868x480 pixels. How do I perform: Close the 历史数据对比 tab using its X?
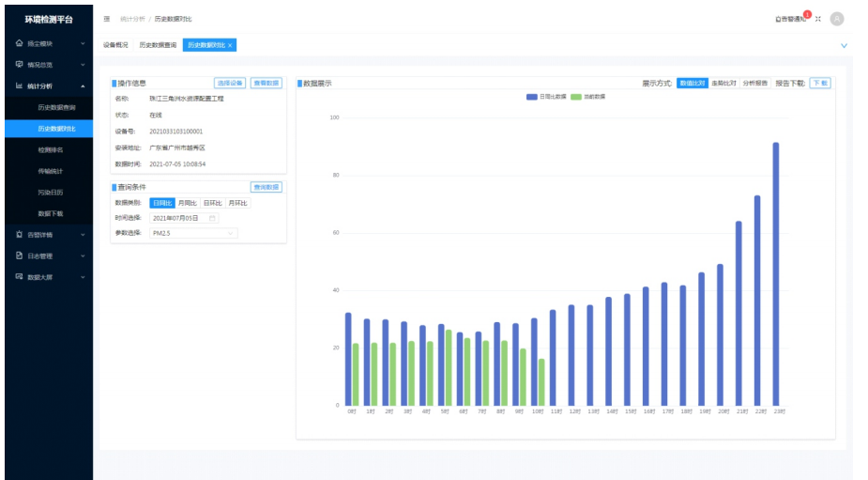pyautogui.click(x=231, y=45)
